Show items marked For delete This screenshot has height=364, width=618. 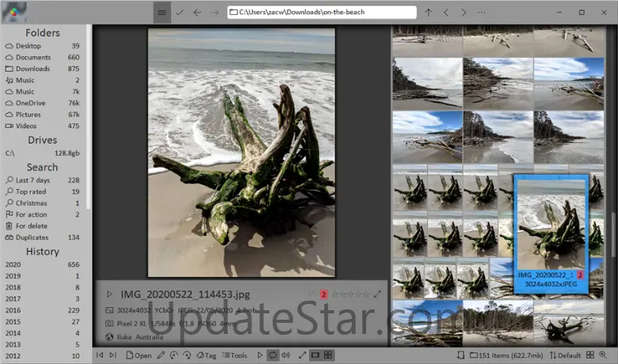pos(42,226)
